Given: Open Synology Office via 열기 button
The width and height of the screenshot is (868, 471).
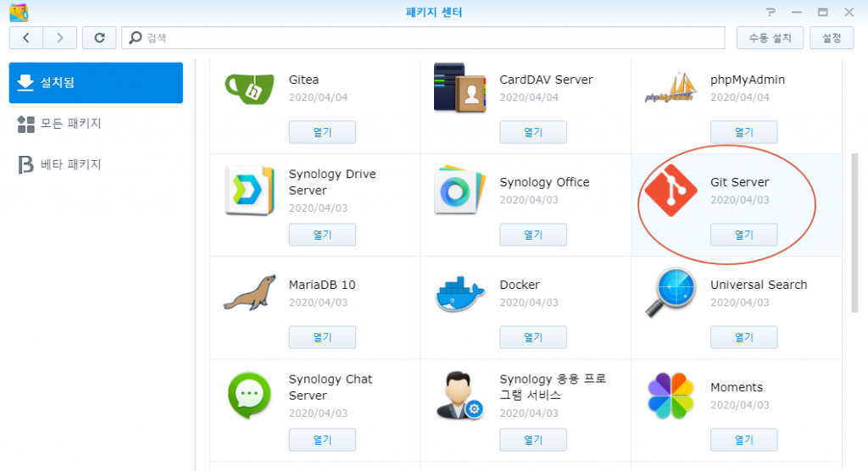Looking at the screenshot, I should 533,235.
